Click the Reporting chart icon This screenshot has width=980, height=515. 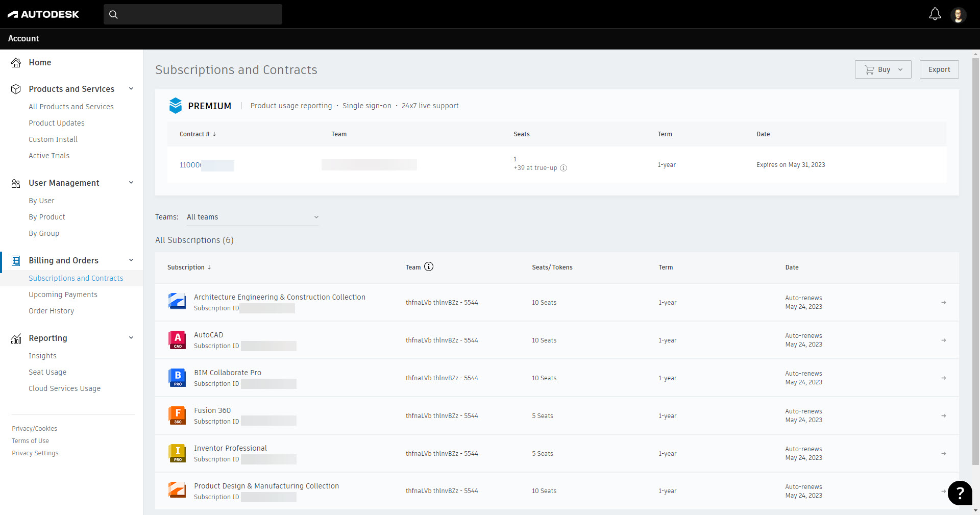click(16, 338)
